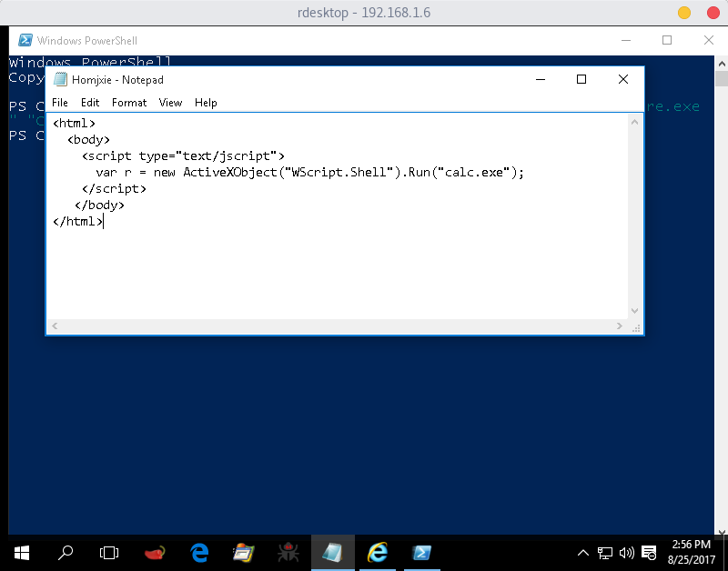
Task: Open Internet Explorer from the taskbar
Action: coord(378,553)
